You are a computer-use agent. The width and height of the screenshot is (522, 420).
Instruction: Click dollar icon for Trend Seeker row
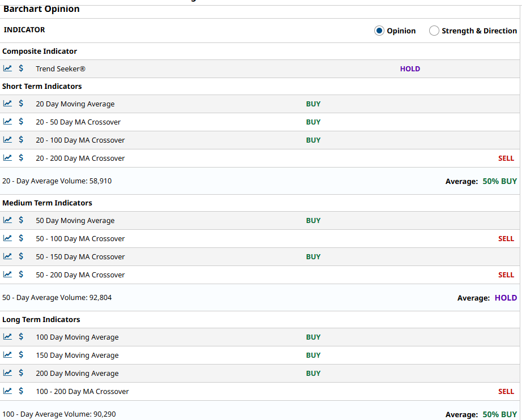pos(21,68)
